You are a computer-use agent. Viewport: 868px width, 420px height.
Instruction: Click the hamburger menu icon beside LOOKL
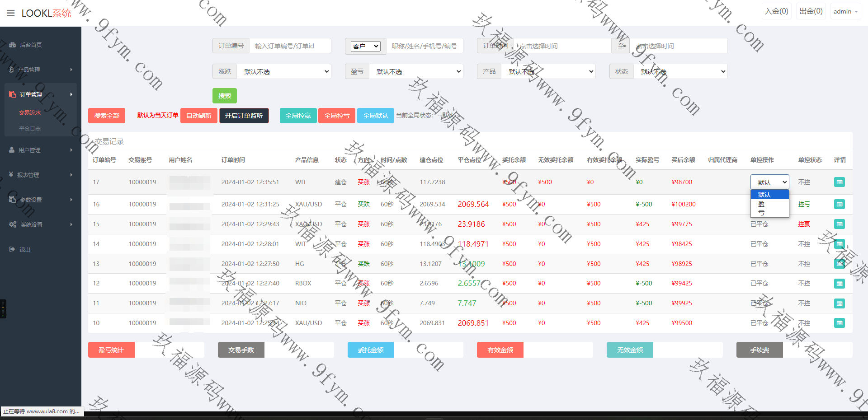pos(11,13)
